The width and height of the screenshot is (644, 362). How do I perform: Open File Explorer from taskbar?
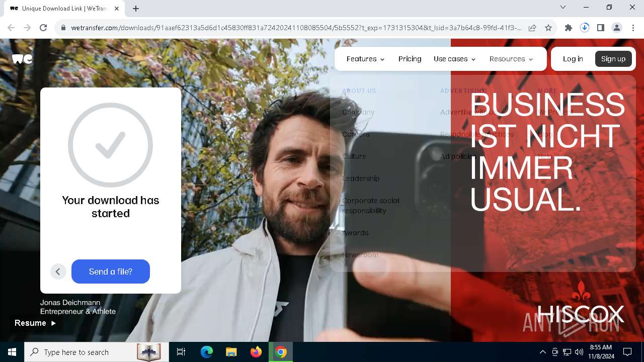click(231, 352)
